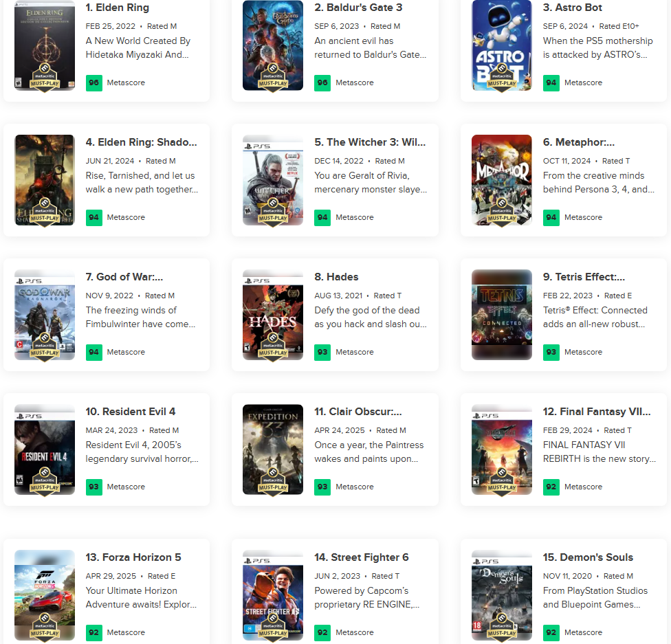Select the Shadow of the Erdtree cover image
This screenshot has width=671, height=644.
click(45, 179)
